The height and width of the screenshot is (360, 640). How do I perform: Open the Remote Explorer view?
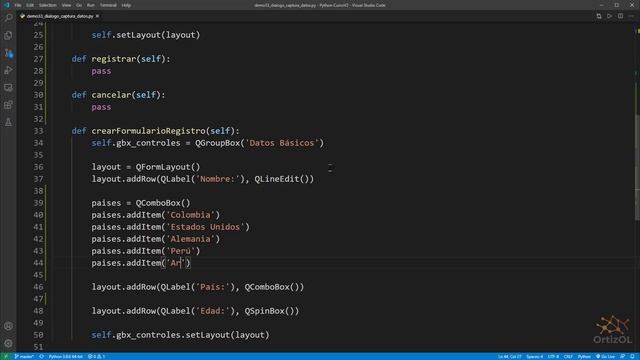coord(8,87)
